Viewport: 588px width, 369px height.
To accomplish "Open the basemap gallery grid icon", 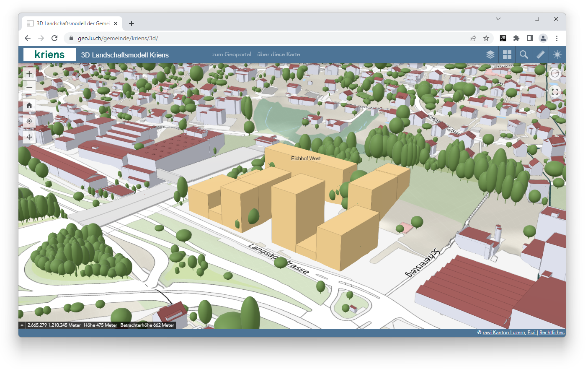I will click(507, 55).
